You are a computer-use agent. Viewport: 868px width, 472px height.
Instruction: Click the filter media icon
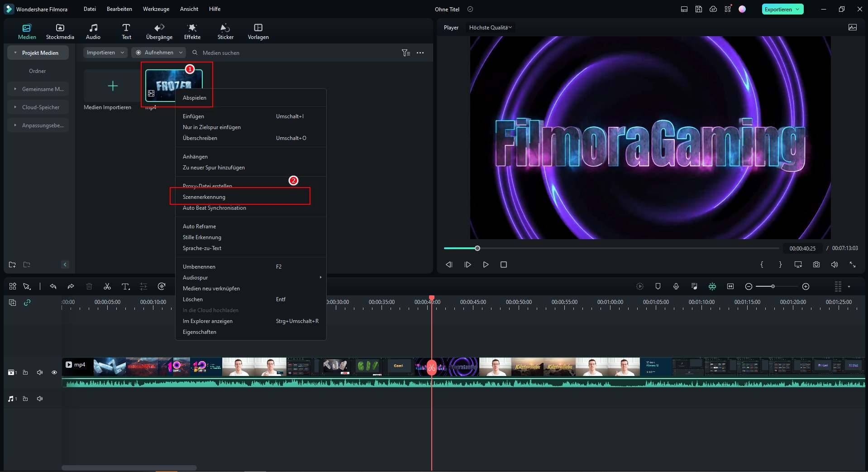point(406,53)
